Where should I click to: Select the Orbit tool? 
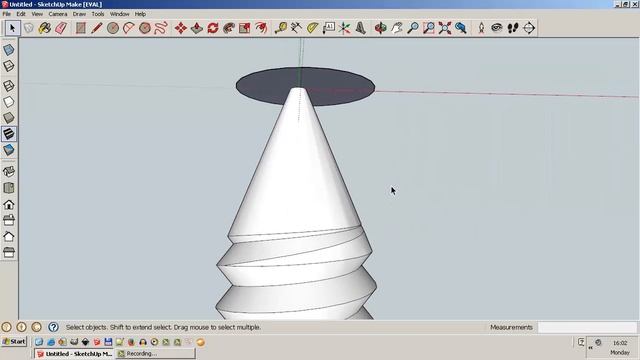pyautogui.click(x=380, y=28)
